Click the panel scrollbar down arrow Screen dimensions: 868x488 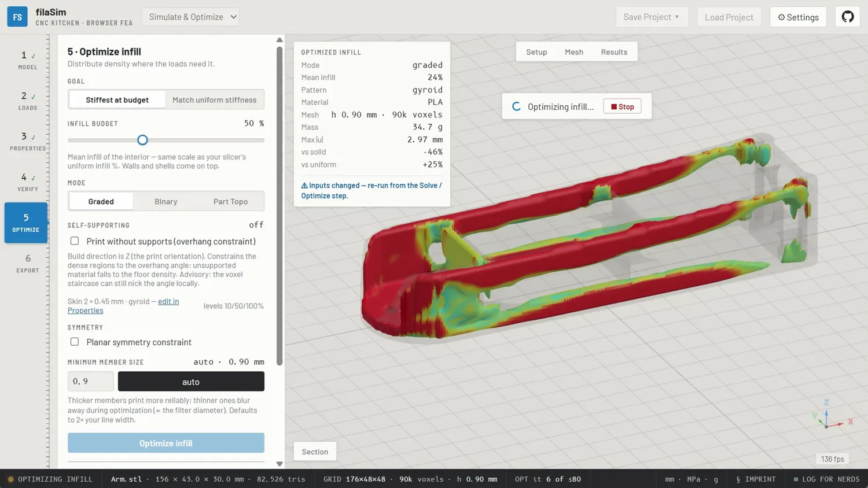point(279,464)
